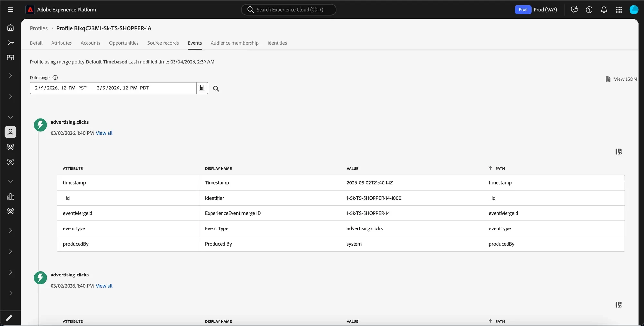Switch to the Opportunities tab
Screen dimensions: 644x326
pyautogui.click(x=124, y=43)
